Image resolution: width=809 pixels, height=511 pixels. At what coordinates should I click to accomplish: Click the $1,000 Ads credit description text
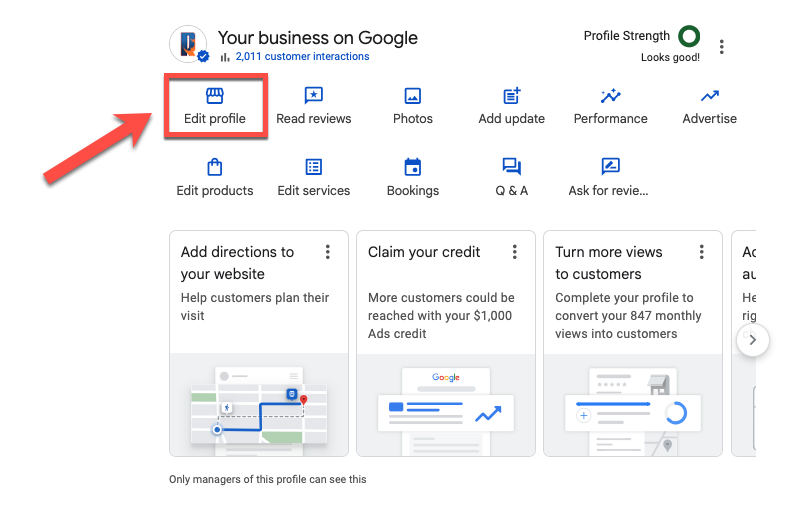pos(441,315)
